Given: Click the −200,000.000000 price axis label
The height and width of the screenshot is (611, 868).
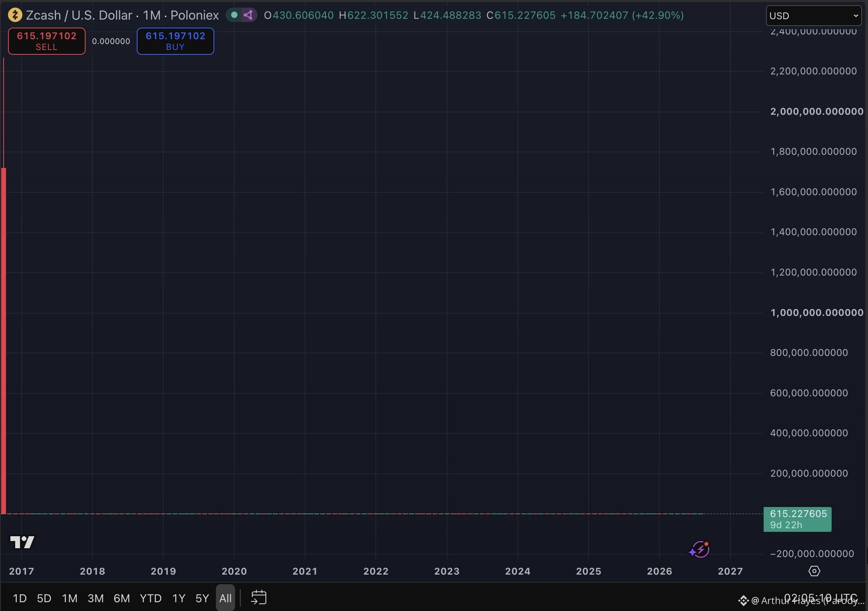Looking at the screenshot, I should click(812, 554).
